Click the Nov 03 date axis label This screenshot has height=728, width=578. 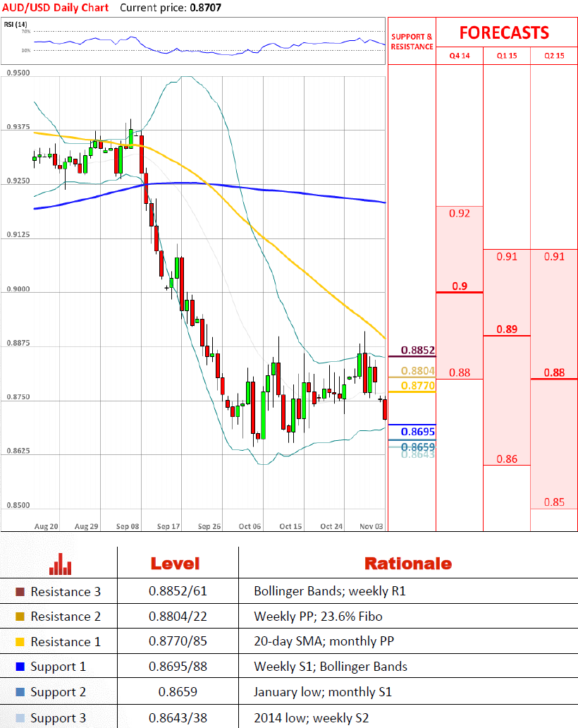pos(371,526)
